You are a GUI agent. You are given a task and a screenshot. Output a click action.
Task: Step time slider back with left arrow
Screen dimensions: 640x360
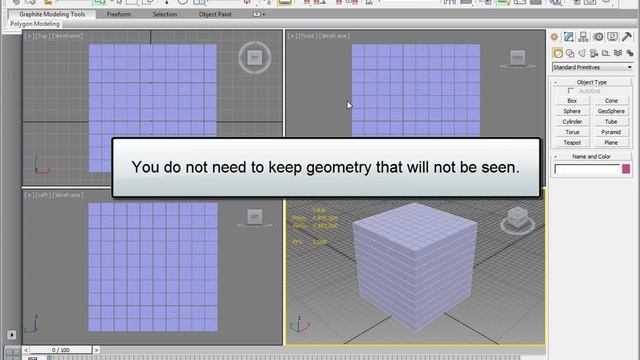[26, 350]
